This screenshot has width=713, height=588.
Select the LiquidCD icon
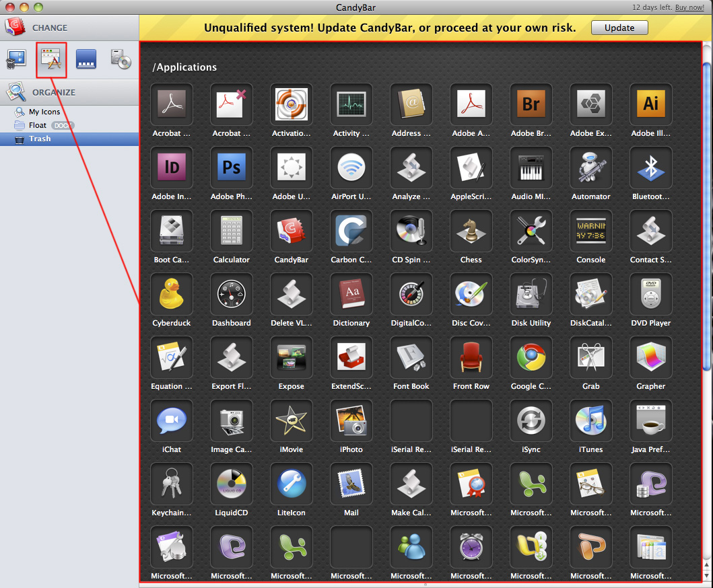pos(232,483)
